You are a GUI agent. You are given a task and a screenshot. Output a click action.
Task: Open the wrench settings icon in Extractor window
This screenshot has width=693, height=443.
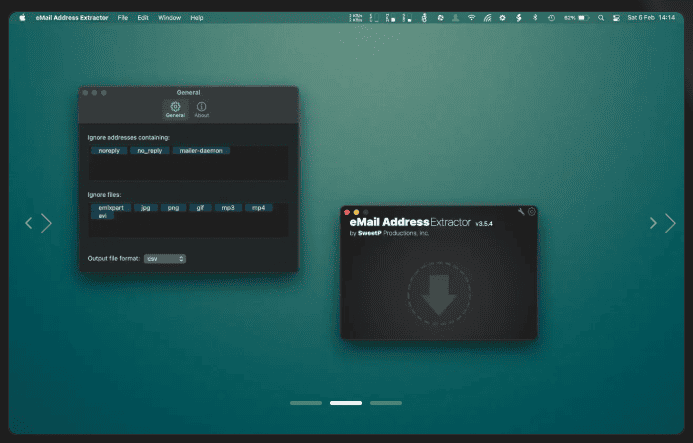click(521, 212)
